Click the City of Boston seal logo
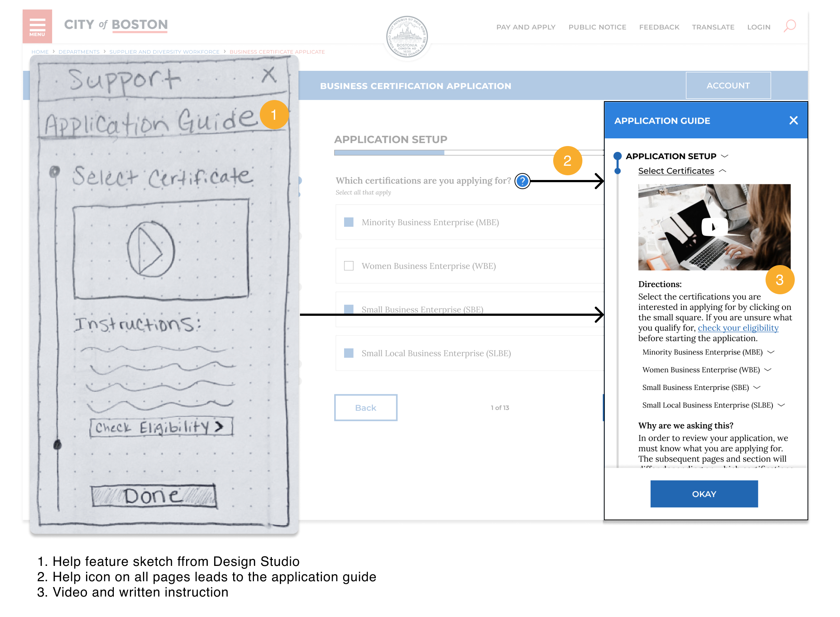The width and height of the screenshot is (840, 617). (x=406, y=37)
